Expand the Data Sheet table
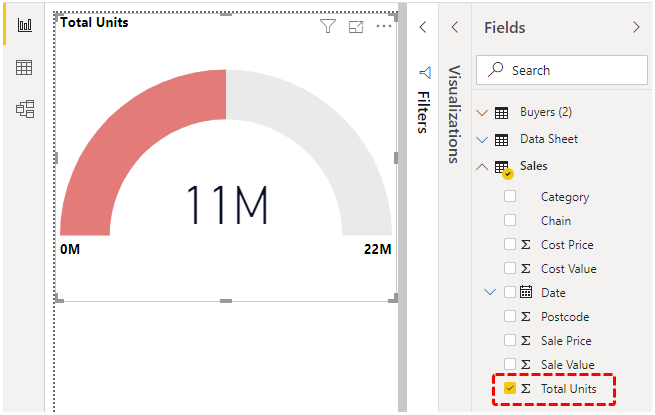 pyautogui.click(x=484, y=140)
